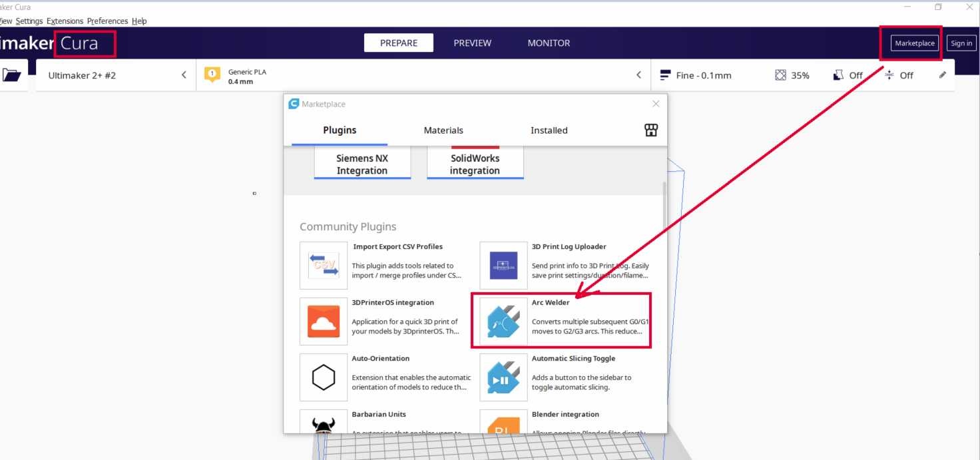Viewport: 980px width, 460px height.
Task: Click the Automatic Slicing Toggle icon
Action: (504, 377)
